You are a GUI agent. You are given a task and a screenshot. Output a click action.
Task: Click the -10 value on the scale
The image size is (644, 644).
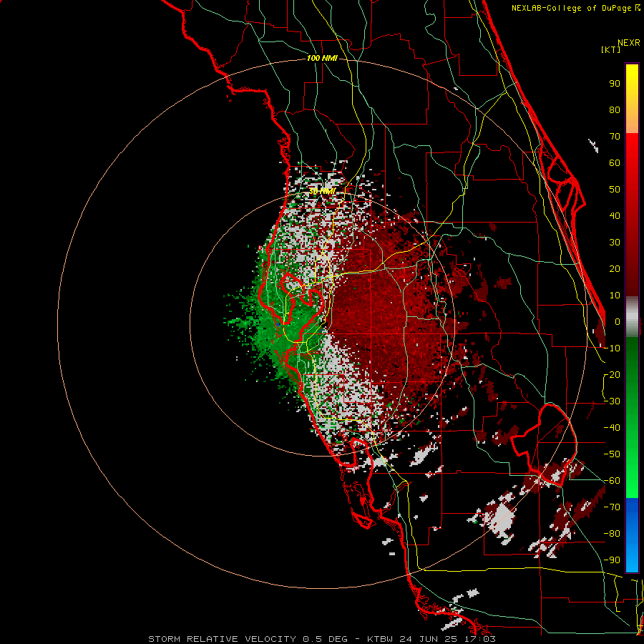[612, 348]
